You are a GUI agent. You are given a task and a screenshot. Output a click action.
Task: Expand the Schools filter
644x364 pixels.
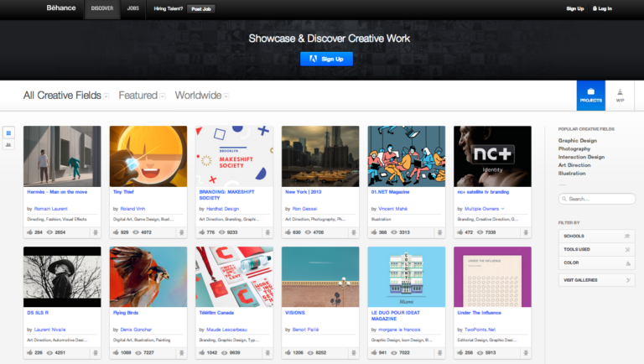[x=597, y=237]
